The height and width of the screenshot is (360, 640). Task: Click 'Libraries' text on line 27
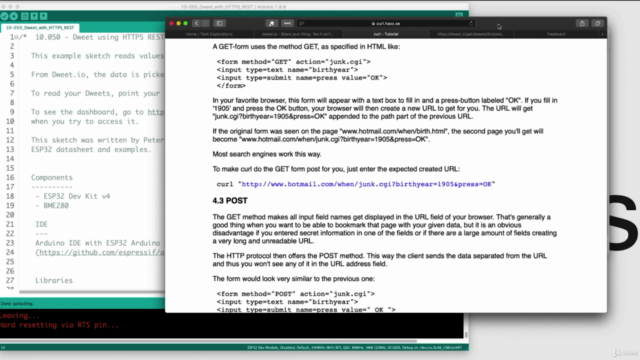53,280
